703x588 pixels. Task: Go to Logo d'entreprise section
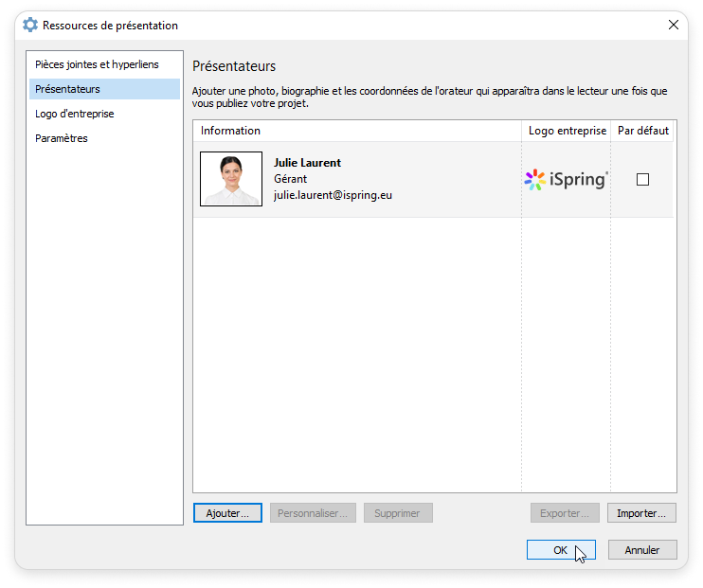point(75,114)
